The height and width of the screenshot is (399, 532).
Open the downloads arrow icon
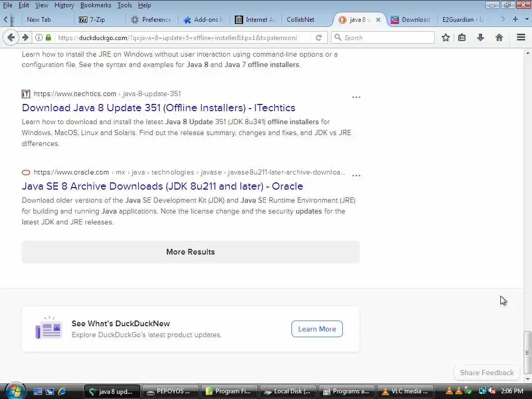tap(480, 37)
